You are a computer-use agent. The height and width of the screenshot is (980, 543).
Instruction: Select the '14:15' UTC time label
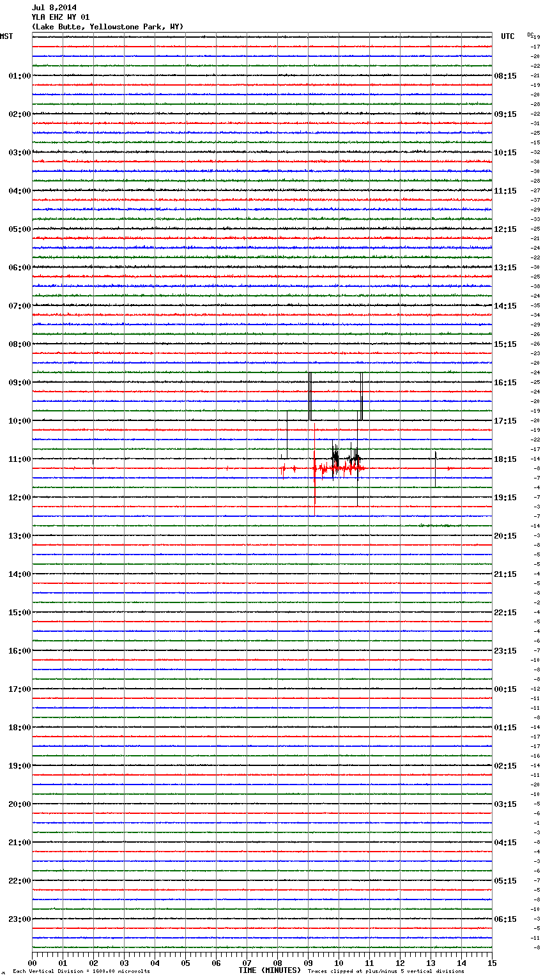click(x=505, y=306)
